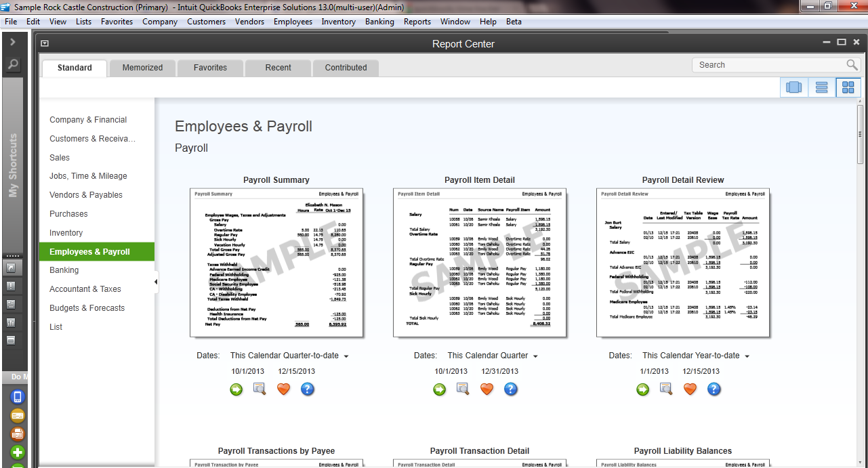The image size is (868, 468).
Task: Switch to the Memorized tab
Action: 142,68
